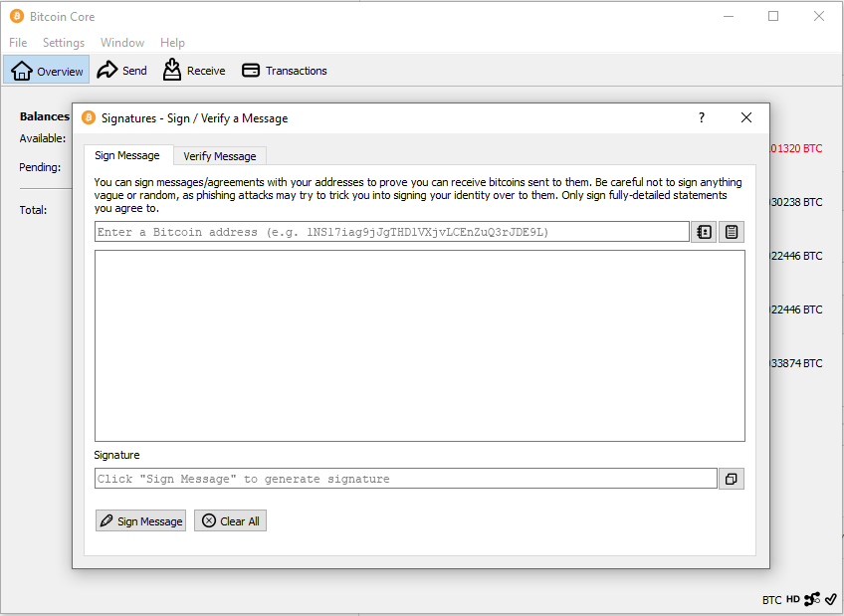Open the Window menu
844x616 pixels.
coord(122,43)
